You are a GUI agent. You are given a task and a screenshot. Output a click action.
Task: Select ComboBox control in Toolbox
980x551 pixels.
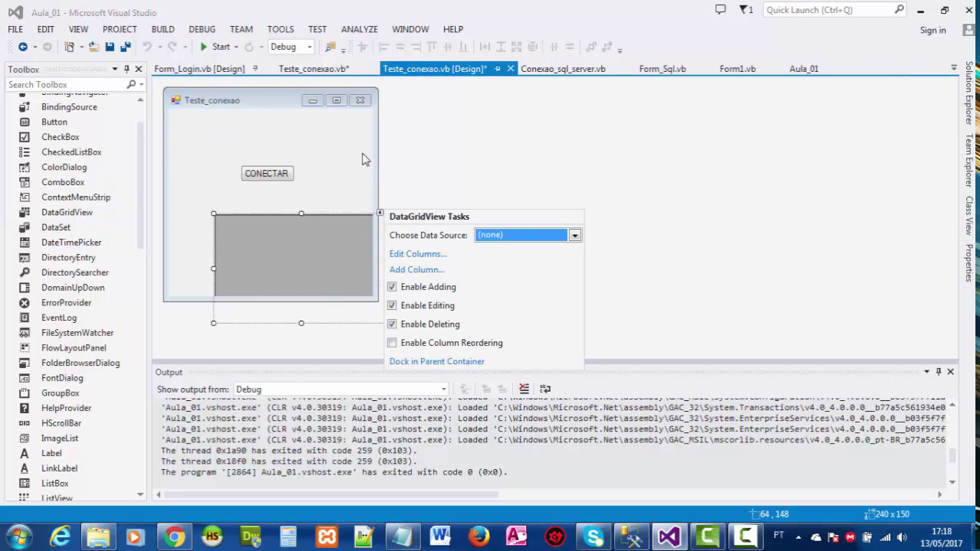[x=63, y=182]
